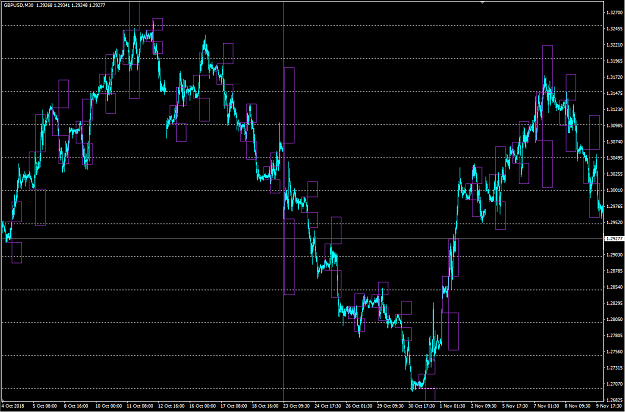
Task: Click the 1.27315 price scale label
Action: tap(613, 368)
